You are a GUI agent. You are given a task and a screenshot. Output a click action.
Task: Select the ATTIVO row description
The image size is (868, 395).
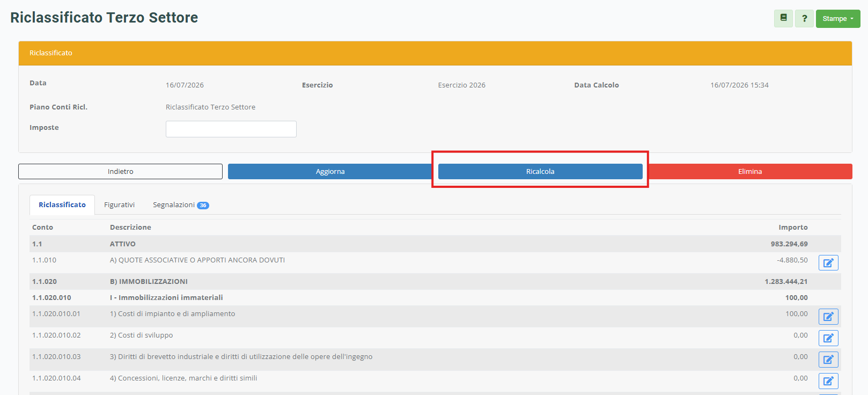(123, 244)
